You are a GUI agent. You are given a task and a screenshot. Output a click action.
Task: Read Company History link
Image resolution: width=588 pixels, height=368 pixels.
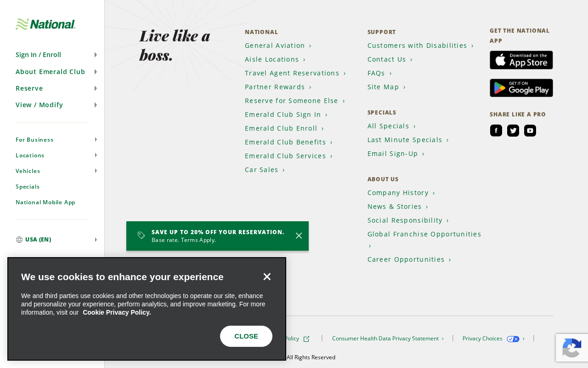pyautogui.click(x=401, y=193)
